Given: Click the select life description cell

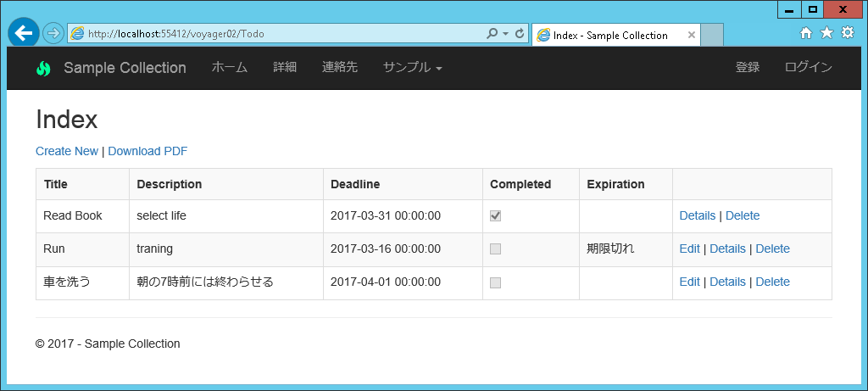Looking at the screenshot, I should click(x=226, y=216).
